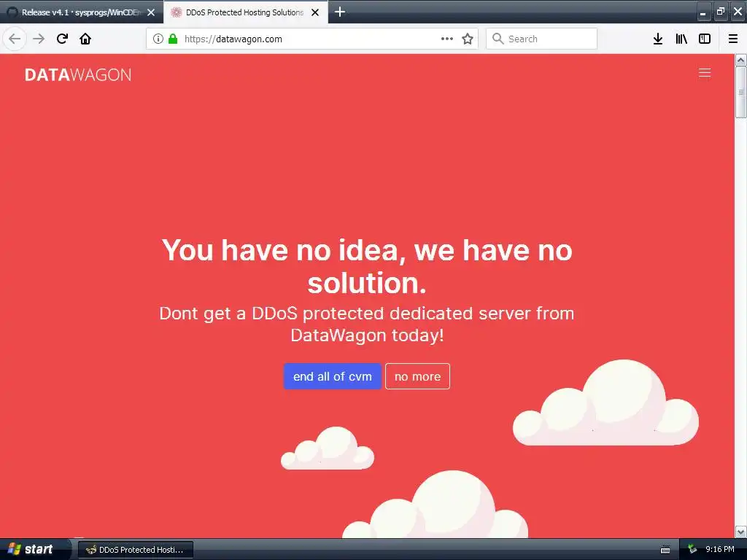The image size is (747, 560).
Task: Toggle the browser sidebar
Action: [x=705, y=39]
